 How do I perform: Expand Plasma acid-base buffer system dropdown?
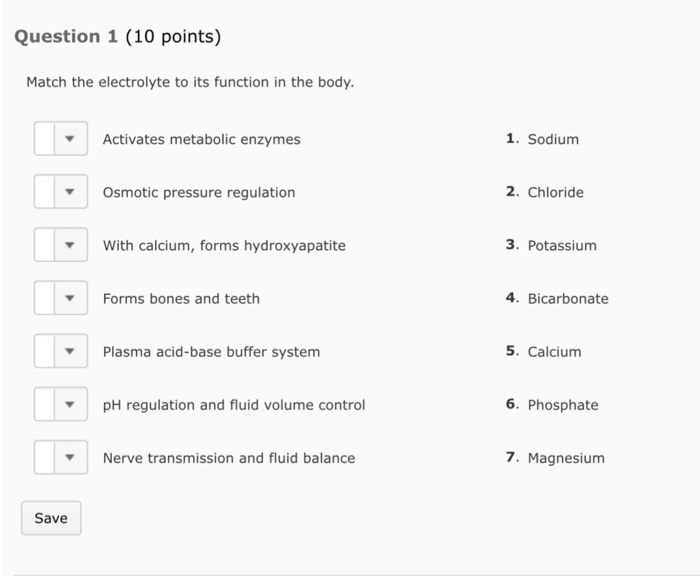point(61,352)
